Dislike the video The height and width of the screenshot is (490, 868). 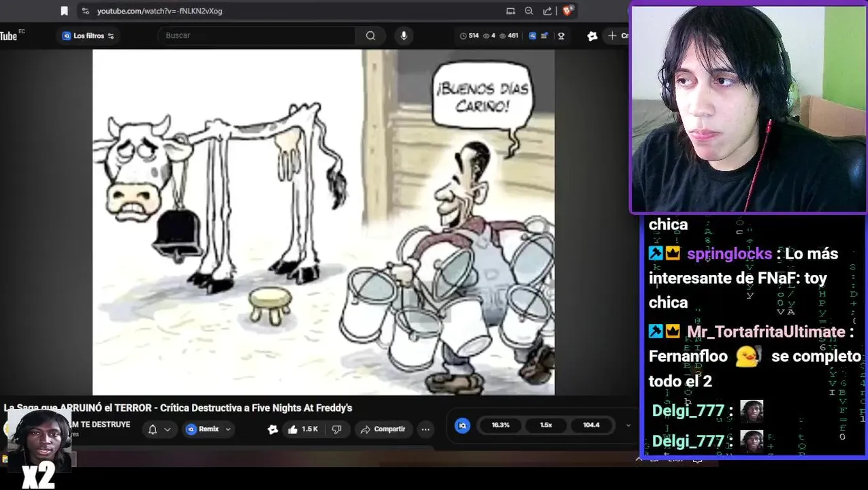[336, 429]
